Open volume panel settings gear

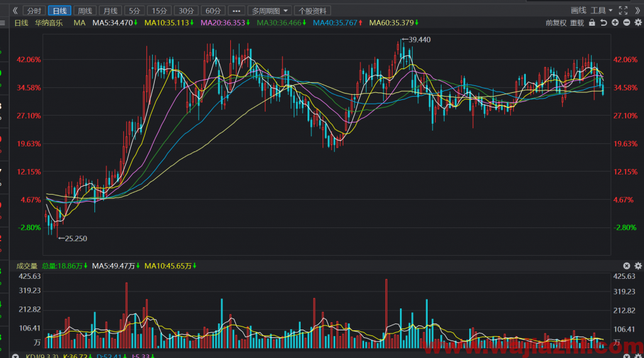click(x=638, y=266)
